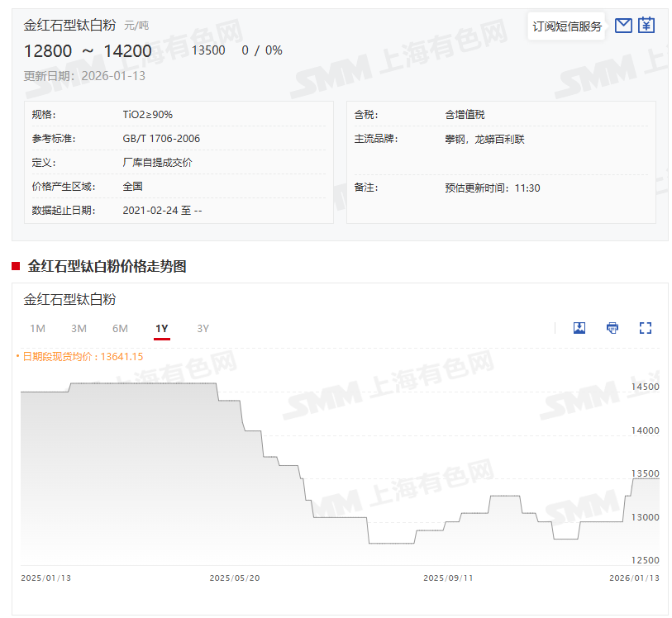Image resolution: width=672 pixels, height=618 pixels.
Task: Click the 日期段现货均价 average price label
Action: 82,357
